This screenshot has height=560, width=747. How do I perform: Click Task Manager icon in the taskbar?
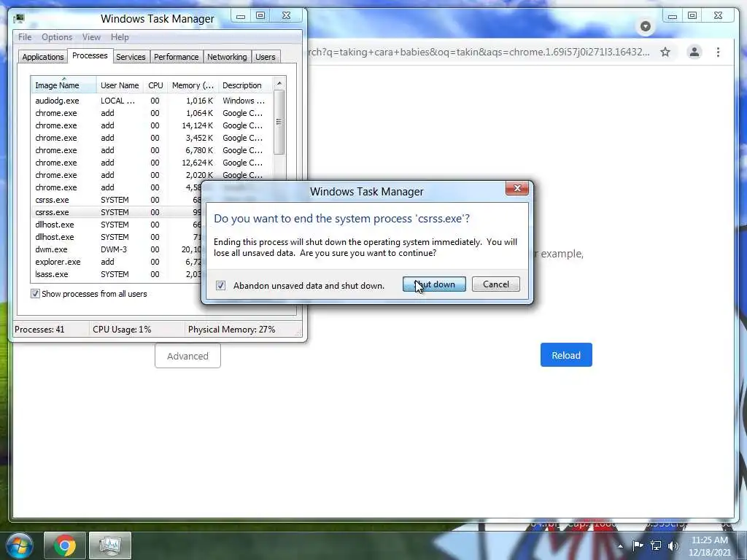pyautogui.click(x=110, y=545)
